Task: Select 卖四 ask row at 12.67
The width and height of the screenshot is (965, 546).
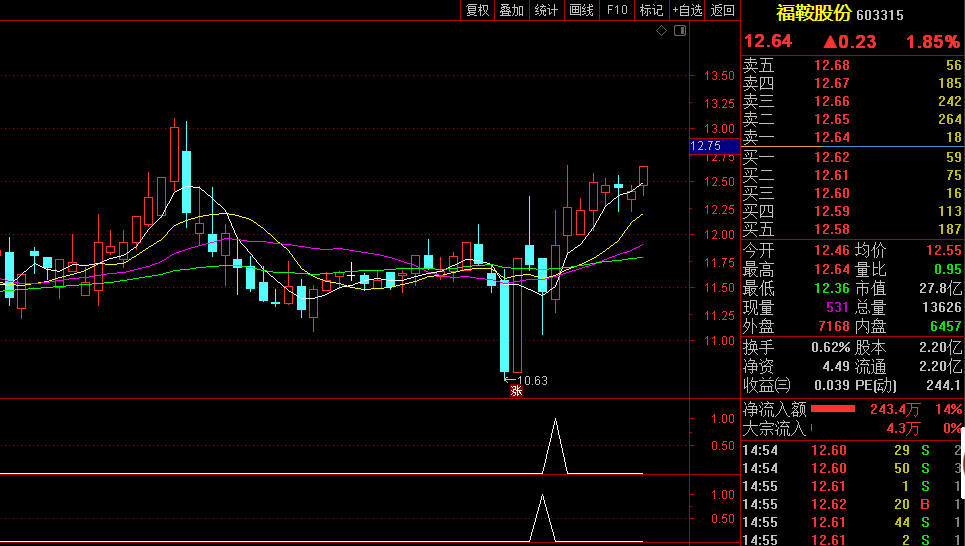Action: pos(852,83)
